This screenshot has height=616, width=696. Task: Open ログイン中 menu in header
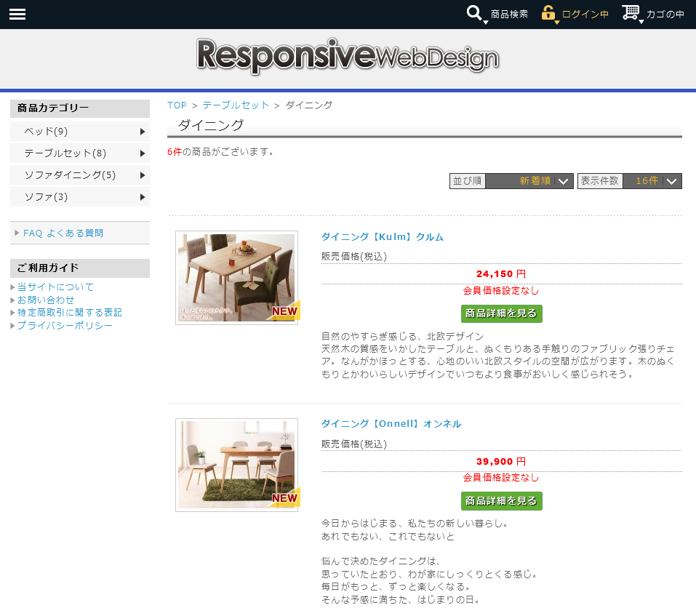(585, 15)
